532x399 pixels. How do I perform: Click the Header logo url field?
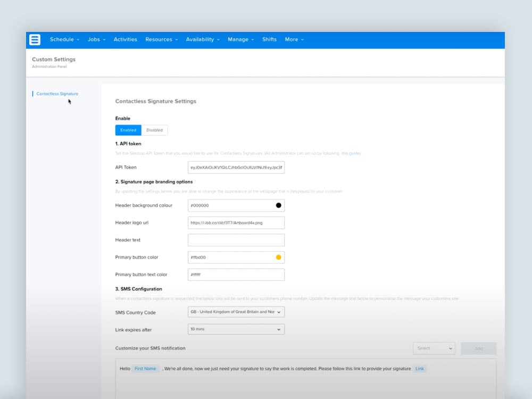point(236,223)
